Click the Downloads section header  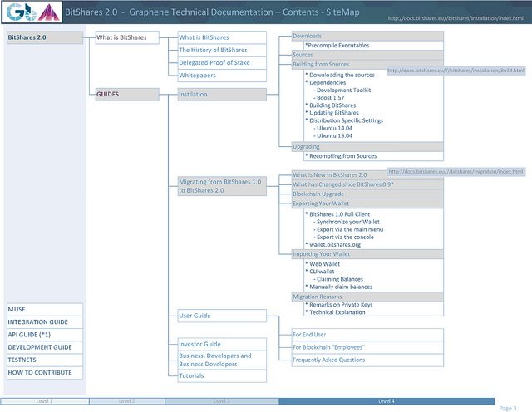pos(367,36)
